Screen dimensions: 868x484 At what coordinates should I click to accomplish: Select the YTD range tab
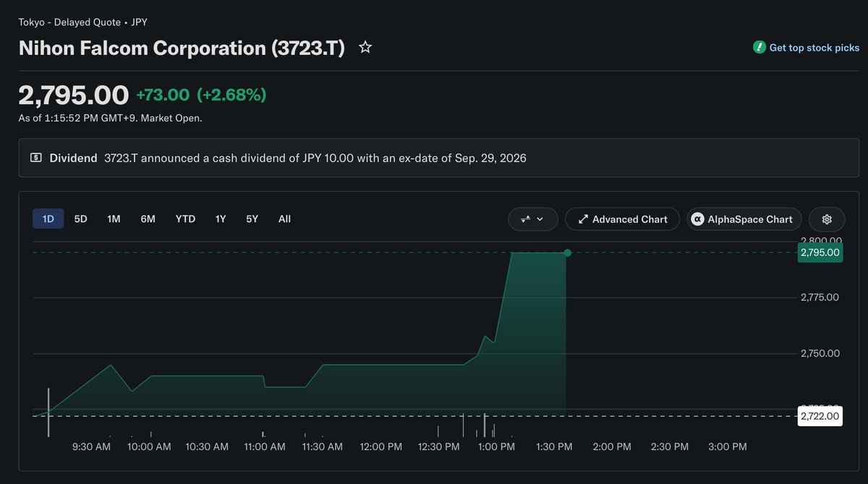point(185,218)
